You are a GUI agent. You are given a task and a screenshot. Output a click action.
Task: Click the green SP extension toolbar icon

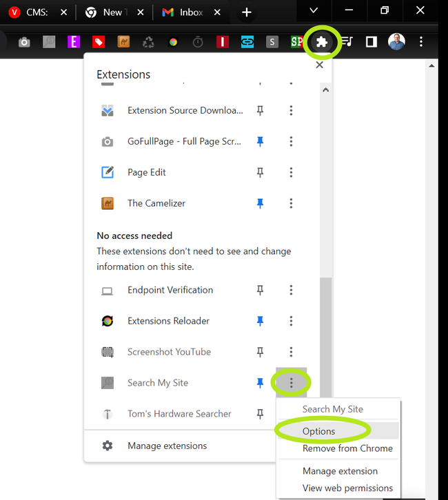[x=297, y=42]
